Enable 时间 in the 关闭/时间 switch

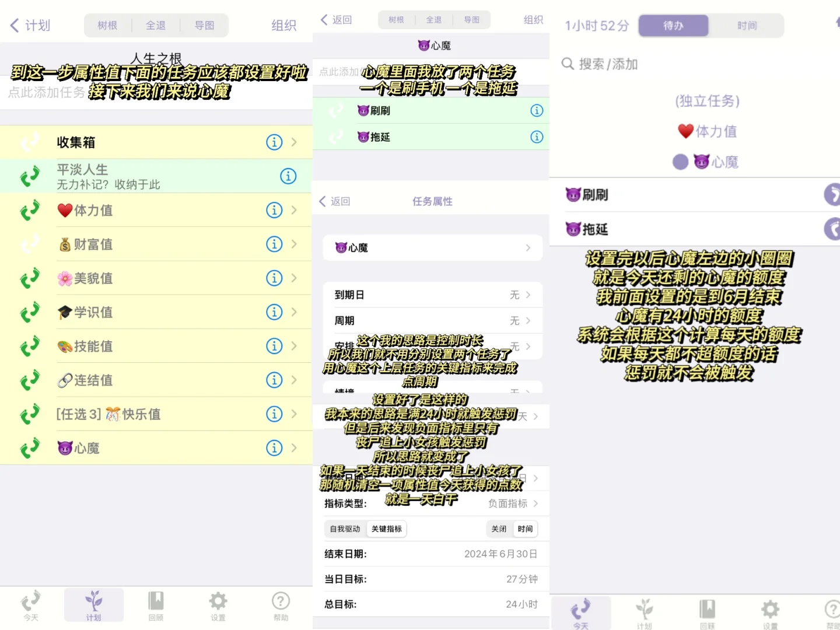point(525,529)
